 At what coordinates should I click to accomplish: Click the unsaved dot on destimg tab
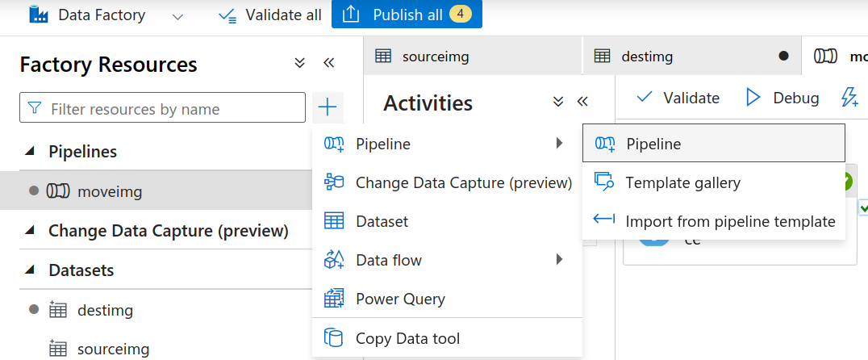coord(783,56)
